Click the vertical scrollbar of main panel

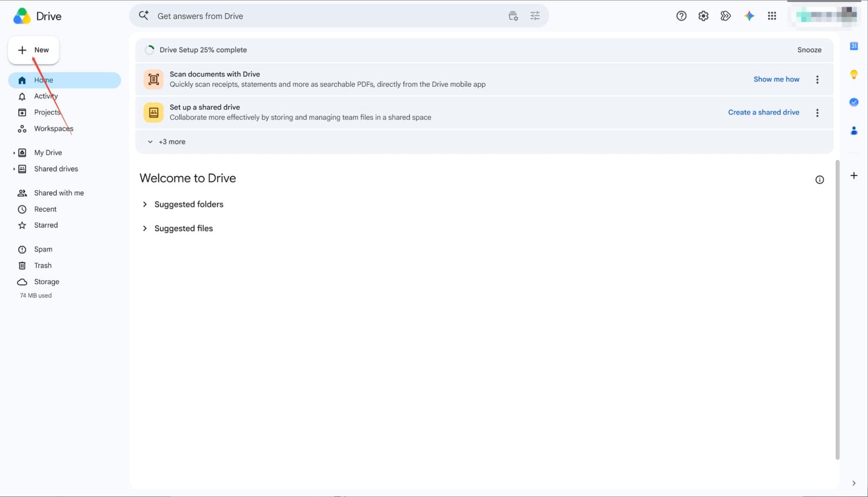point(837,309)
